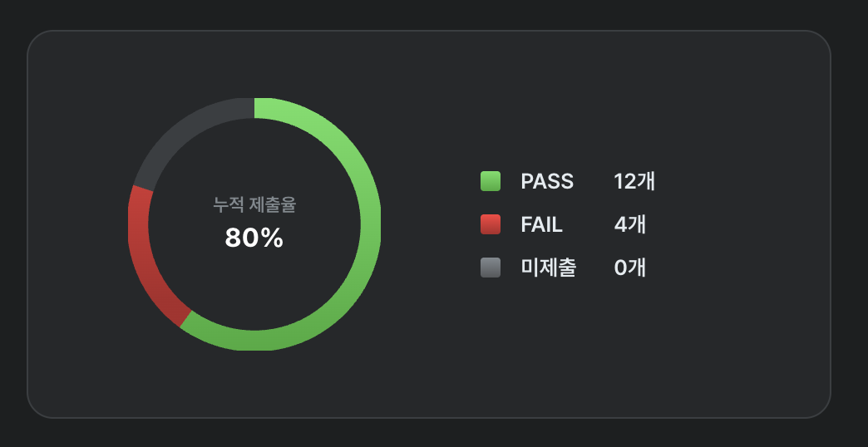Click the boundary between red and gray arcs
The image size is (868, 447).
tap(143, 188)
